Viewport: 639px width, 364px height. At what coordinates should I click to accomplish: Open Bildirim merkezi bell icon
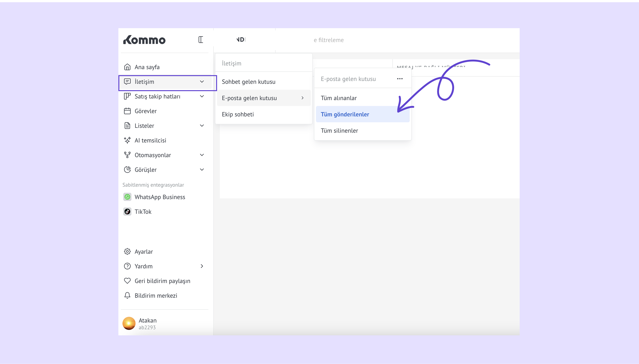pos(127,295)
